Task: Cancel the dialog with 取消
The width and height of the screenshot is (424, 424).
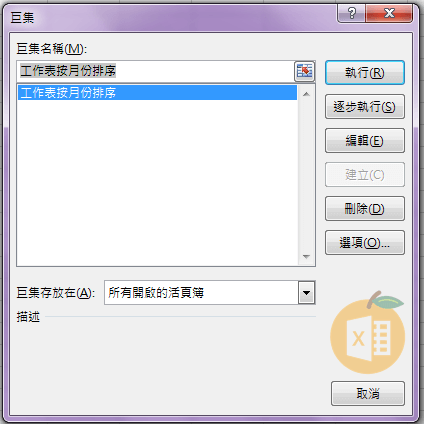Action: pyautogui.click(x=368, y=394)
